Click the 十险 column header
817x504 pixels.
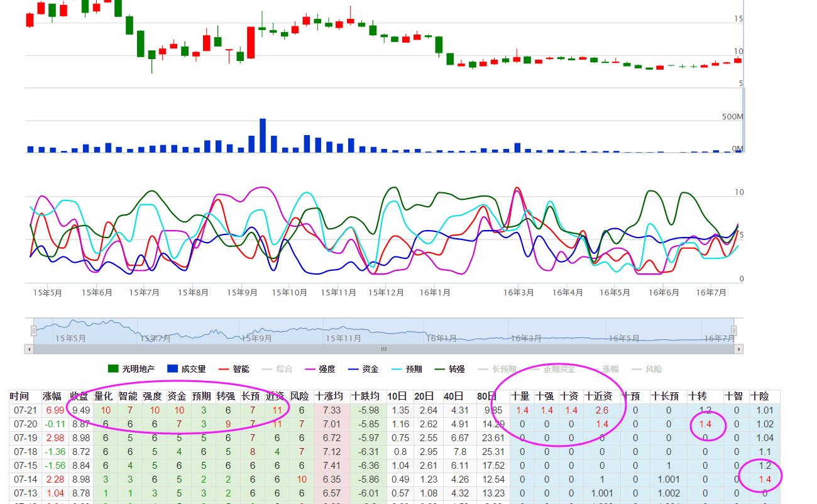(x=760, y=396)
